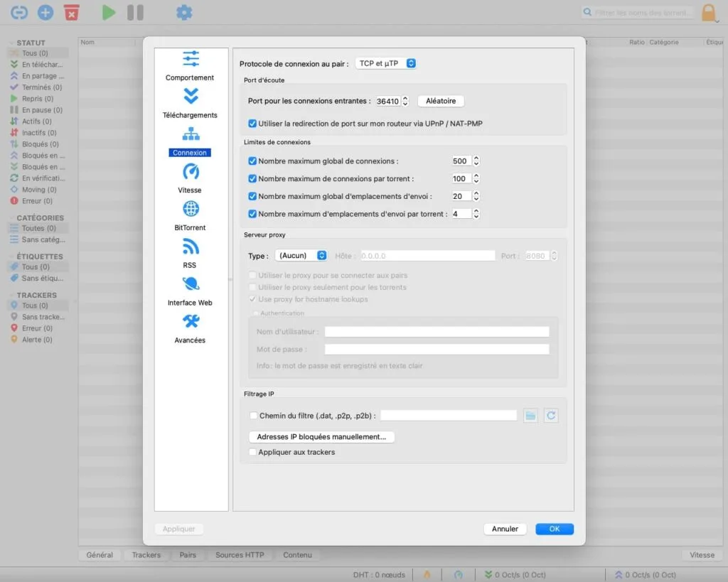Click the gear options toolbar icon
Viewport: 728px width, 582px height.
click(184, 13)
